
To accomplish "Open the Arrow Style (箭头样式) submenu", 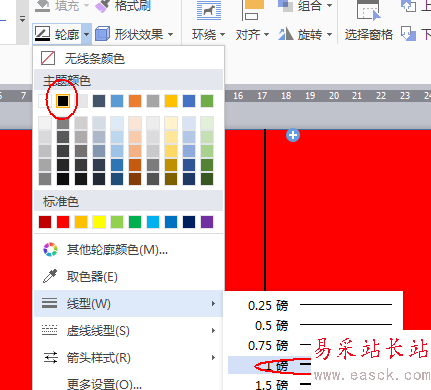I will click(129, 358).
